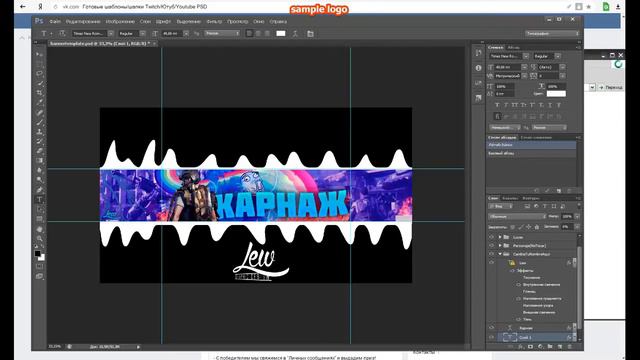Select the Clone Stamp tool
The image size is (640, 360).
pyautogui.click(x=39, y=132)
